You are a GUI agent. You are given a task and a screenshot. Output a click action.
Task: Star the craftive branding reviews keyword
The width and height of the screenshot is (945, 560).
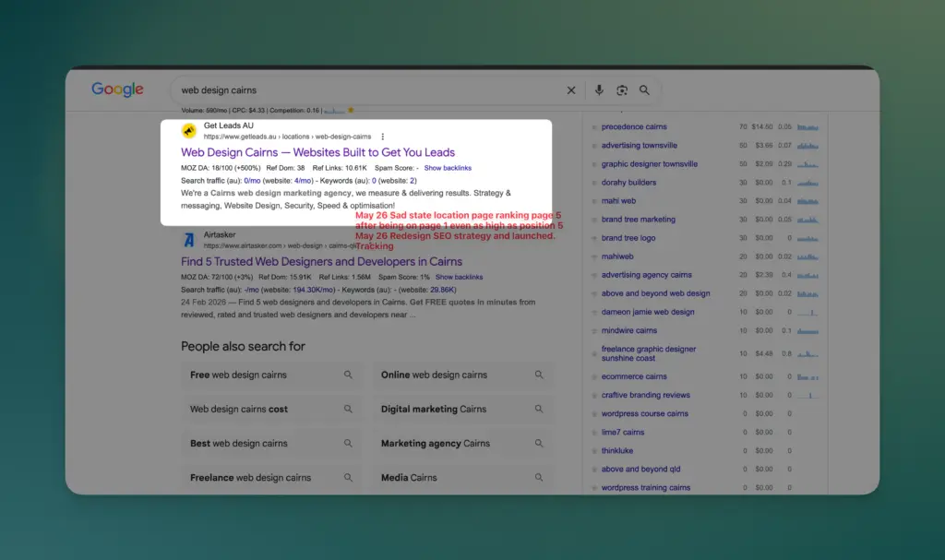[x=594, y=396]
